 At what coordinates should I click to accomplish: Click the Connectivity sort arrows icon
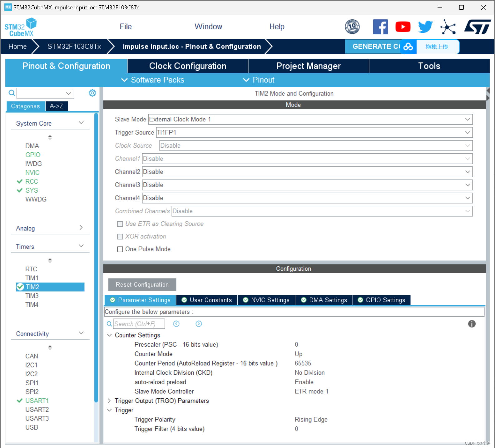[50, 347]
